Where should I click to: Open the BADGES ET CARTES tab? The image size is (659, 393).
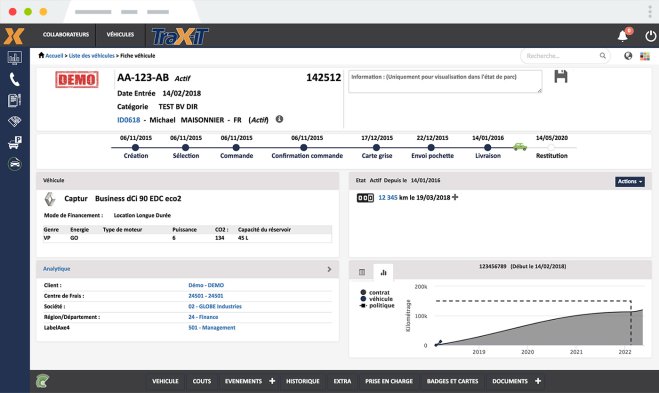tap(452, 381)
